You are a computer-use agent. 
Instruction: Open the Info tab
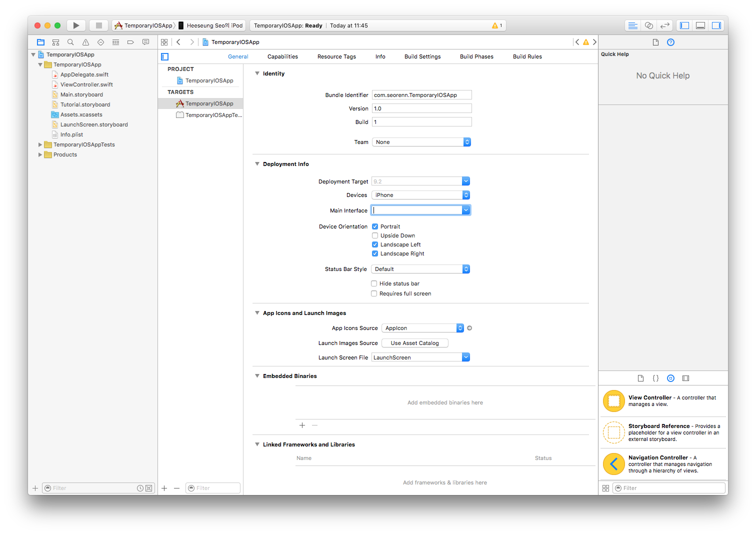380,56
